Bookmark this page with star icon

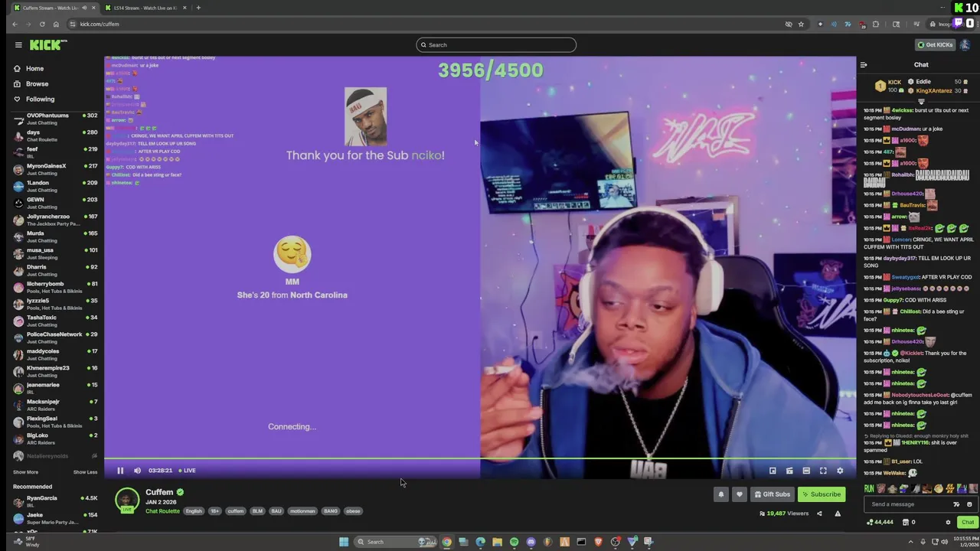(801, 24)
